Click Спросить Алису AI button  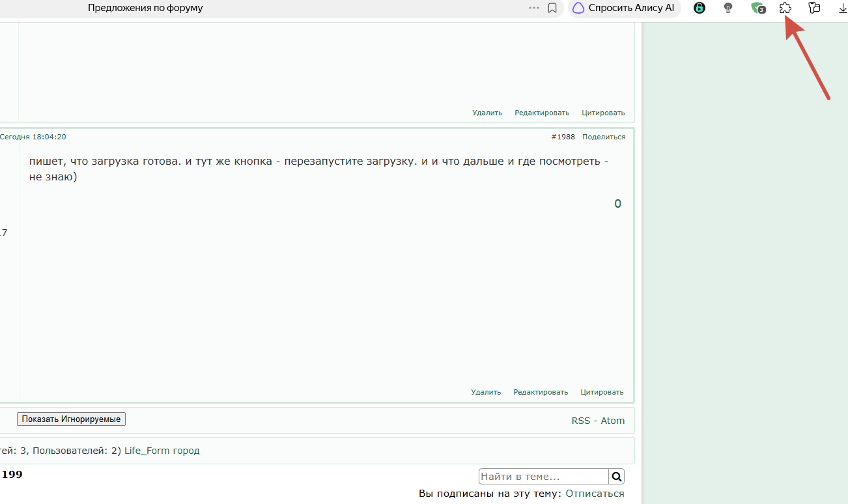[625, 8]
